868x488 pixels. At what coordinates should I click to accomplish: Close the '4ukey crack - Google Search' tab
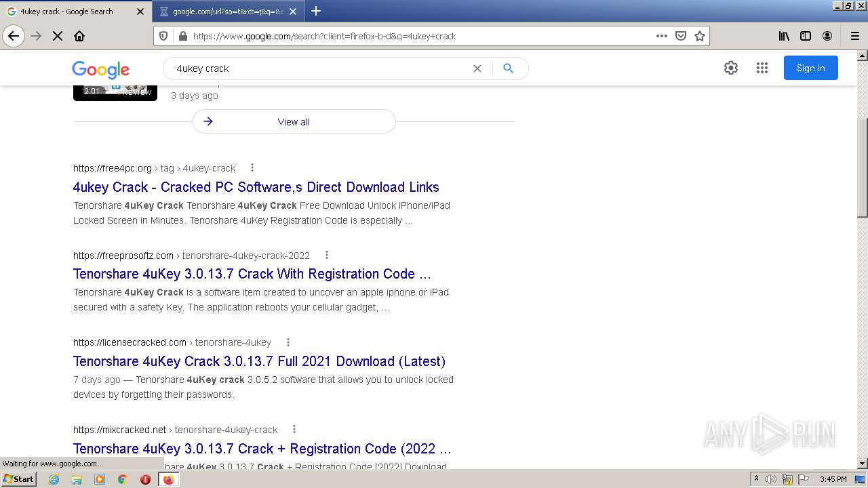tap(140, 12)
